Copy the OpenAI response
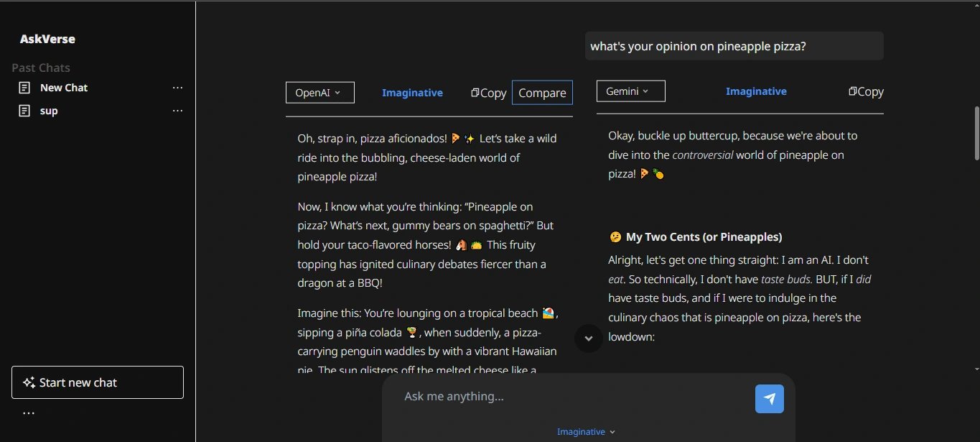 [x=489, y=93]
